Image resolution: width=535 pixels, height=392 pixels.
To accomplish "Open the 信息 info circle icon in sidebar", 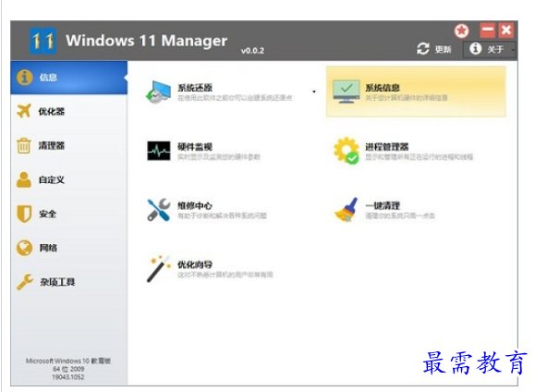I will [x=25, y=78].
